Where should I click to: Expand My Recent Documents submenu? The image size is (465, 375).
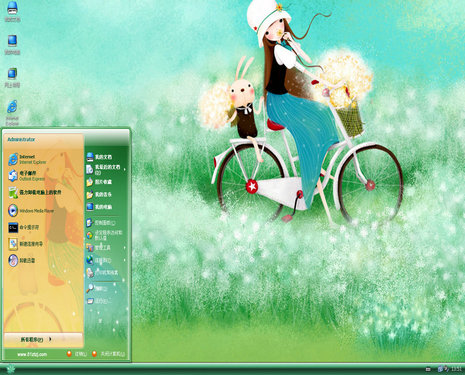pyautogui.click(x=125, y=169)
